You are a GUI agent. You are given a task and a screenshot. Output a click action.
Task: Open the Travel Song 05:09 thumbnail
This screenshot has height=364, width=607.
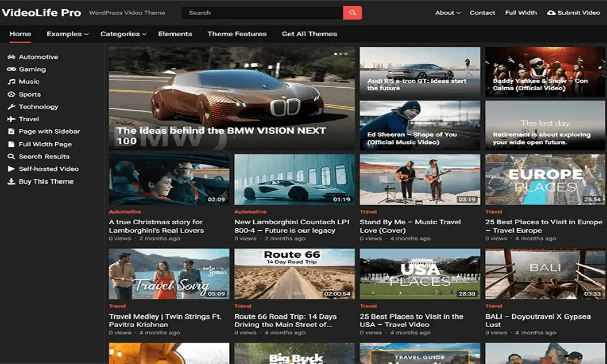click(x=169, y=274)
